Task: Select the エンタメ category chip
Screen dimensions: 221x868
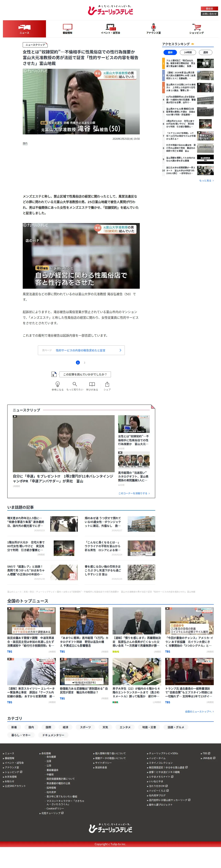Action: pos(125,727)
